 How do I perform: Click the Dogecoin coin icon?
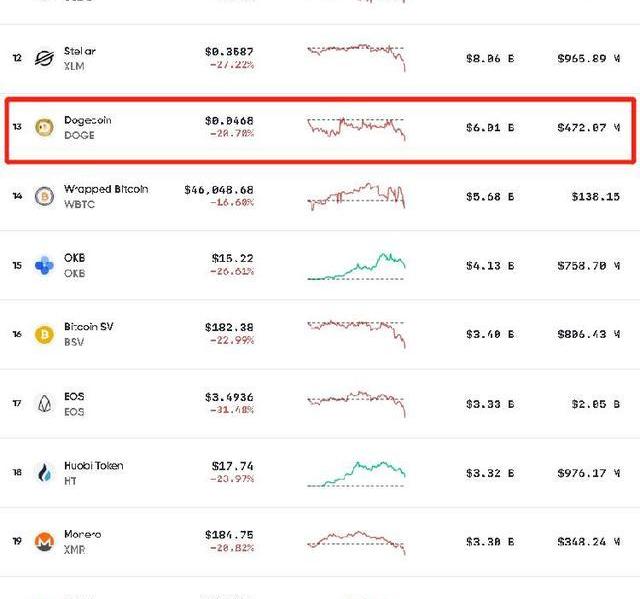[44, 127]
